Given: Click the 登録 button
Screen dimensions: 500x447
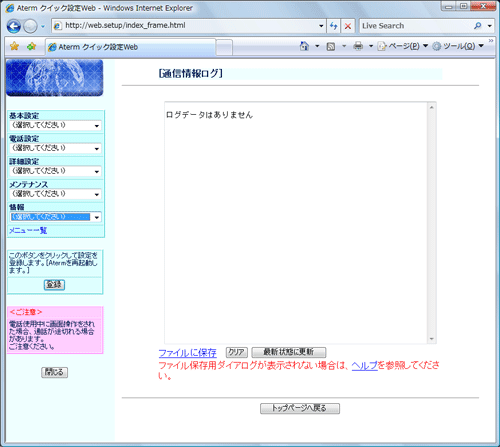Looking at the screenshot, I should coord(54,285).
